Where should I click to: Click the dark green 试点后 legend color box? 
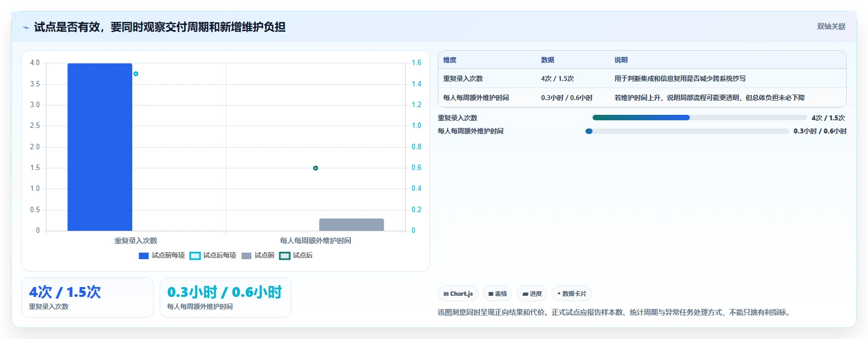click(285, 256)
